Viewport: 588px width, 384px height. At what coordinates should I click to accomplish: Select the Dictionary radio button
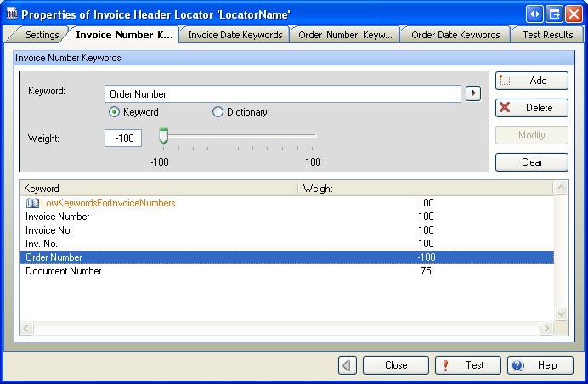click(218, 112)
